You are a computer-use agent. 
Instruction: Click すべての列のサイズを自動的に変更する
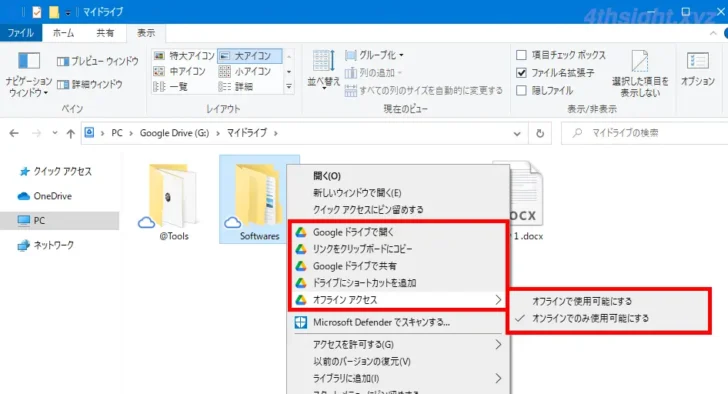pos(424,90)
